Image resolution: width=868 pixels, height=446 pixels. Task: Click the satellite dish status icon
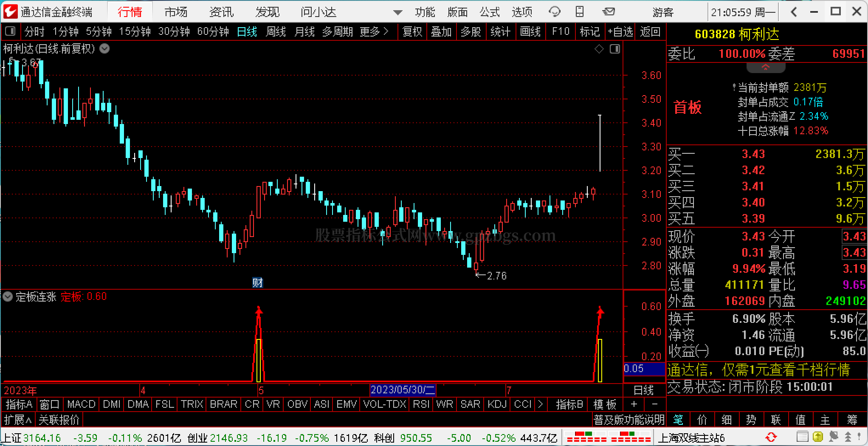[833, 437]
